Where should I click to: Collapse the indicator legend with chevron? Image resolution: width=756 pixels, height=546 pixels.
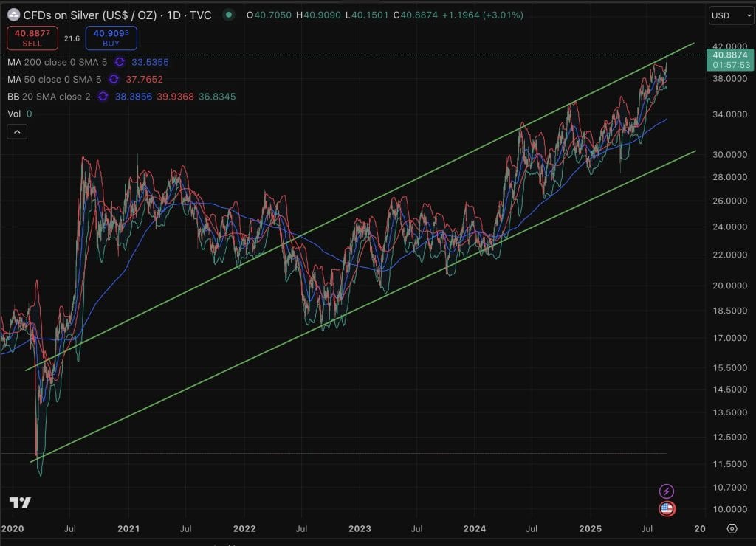pyautogui.click(x=18, y=132)
